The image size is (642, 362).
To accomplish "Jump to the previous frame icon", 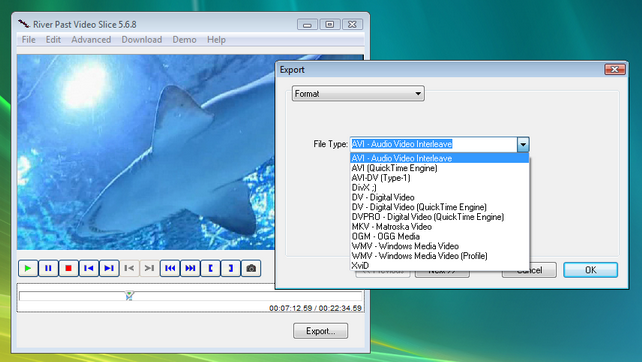I will tap(88, 269).
